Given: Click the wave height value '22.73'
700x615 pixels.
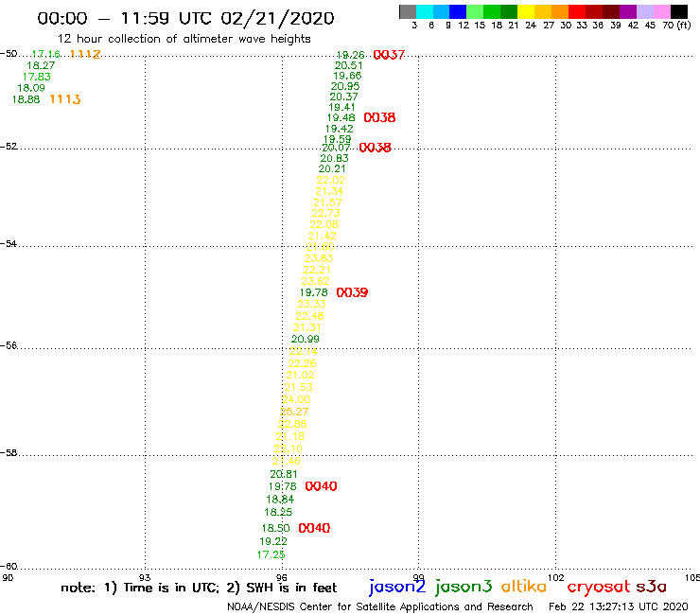Looking at the screenshot, I should pos(326,213).
